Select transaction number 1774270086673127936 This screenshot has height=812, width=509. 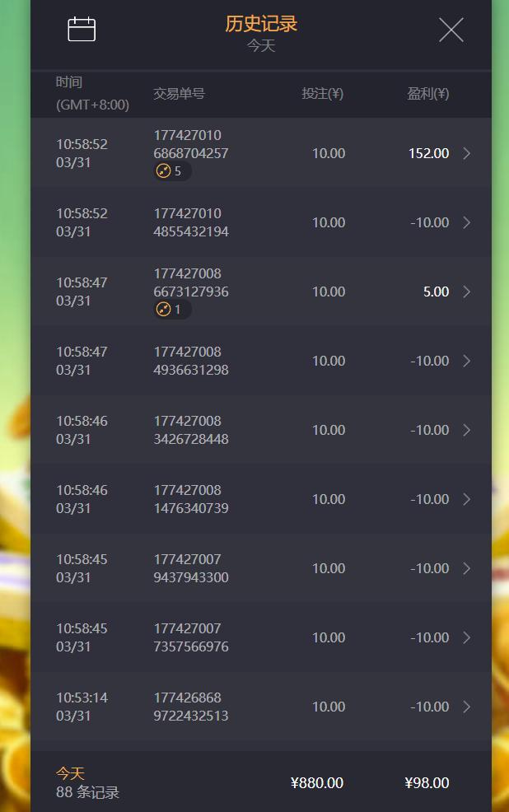point(190,282)
